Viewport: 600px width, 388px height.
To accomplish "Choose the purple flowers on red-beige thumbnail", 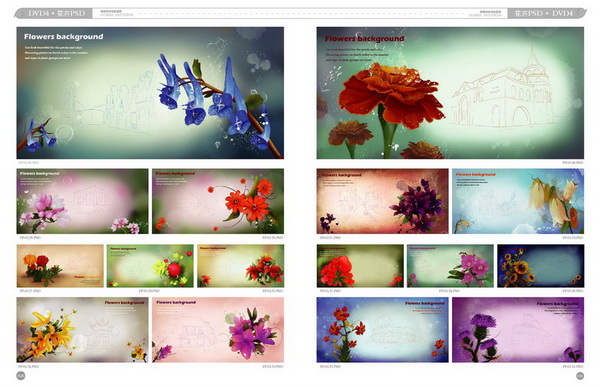I will point(382,201).
